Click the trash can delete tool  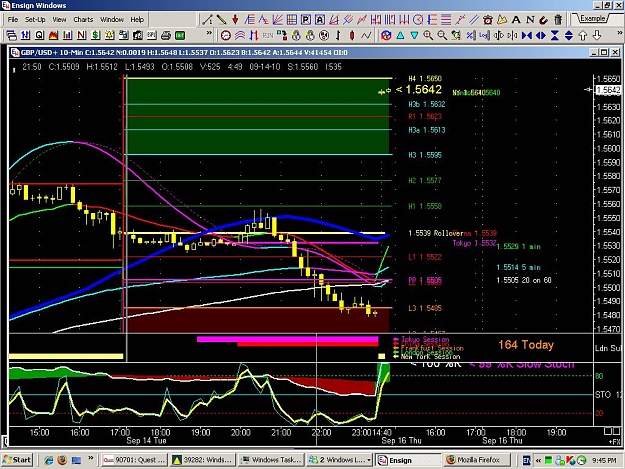point(558,20)
